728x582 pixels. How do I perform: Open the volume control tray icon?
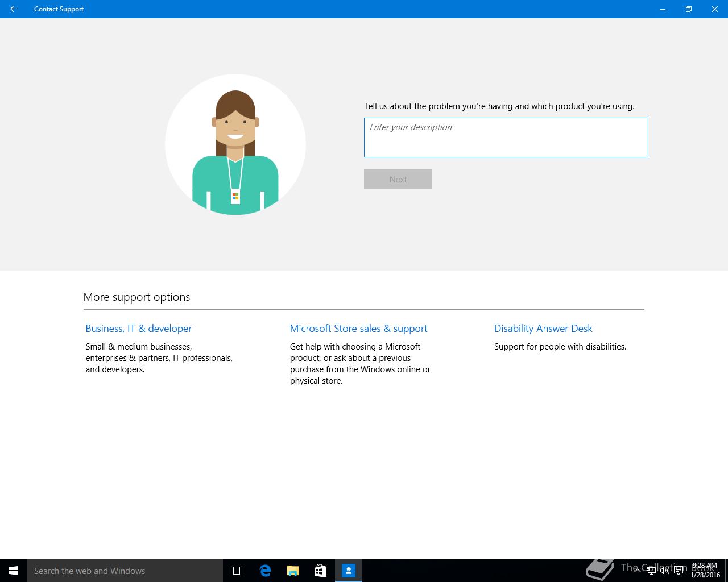point(665,571)
